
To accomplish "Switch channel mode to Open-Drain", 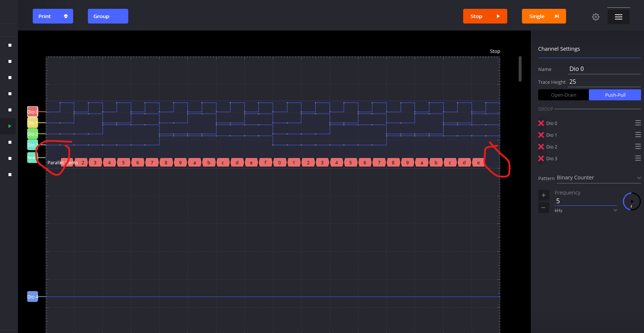I will 563,95.
